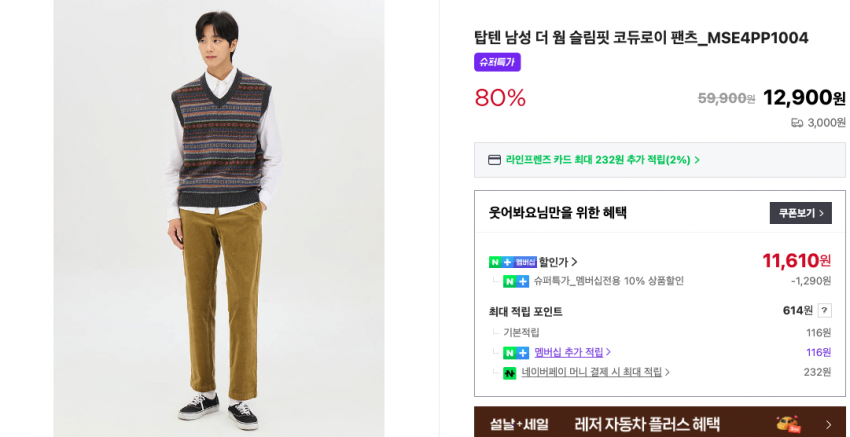The image size is (850, 437).
Task: Click the 멤버십 추가 적립 link
Action: pos(572,352)
